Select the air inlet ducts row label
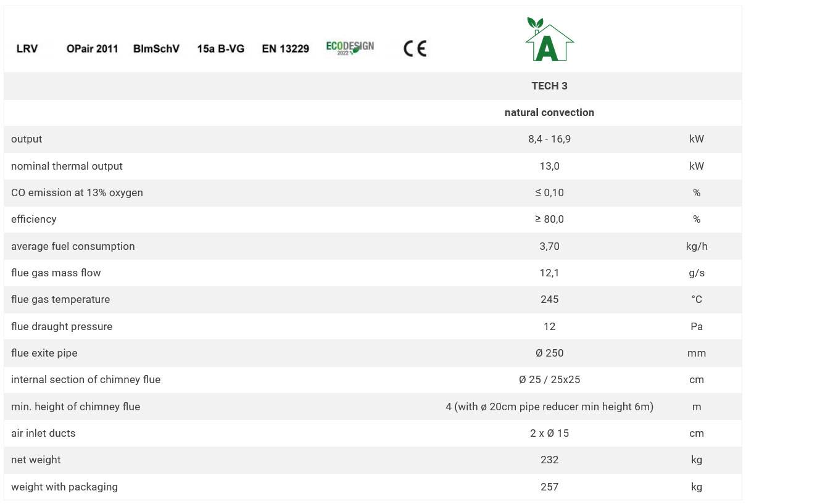Screen dimensions: 833x504 tap(43, 433)
